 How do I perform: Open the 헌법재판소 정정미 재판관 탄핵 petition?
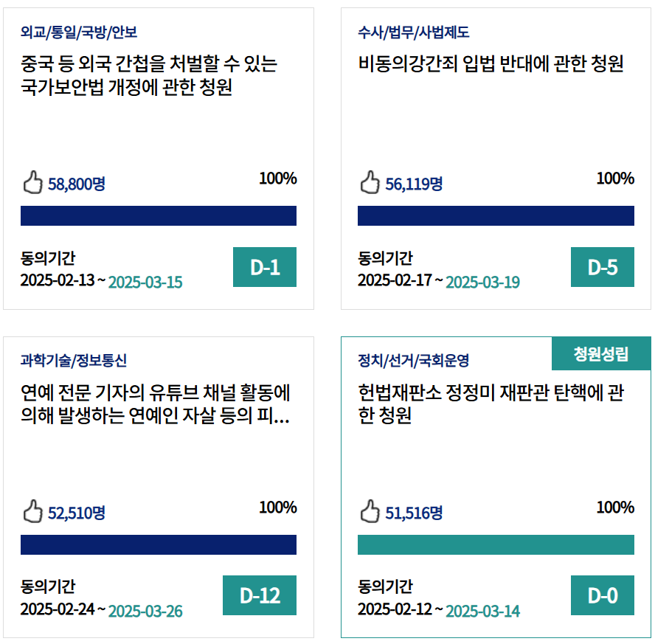[491, 405]
